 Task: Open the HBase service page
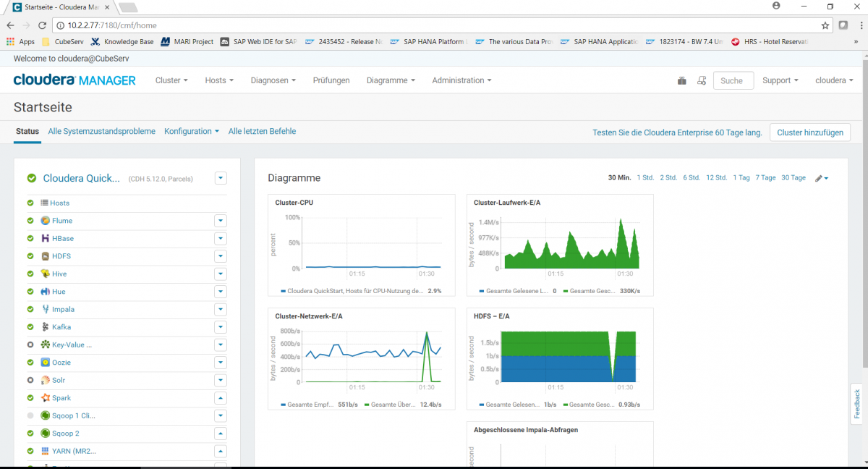(64, 238)
